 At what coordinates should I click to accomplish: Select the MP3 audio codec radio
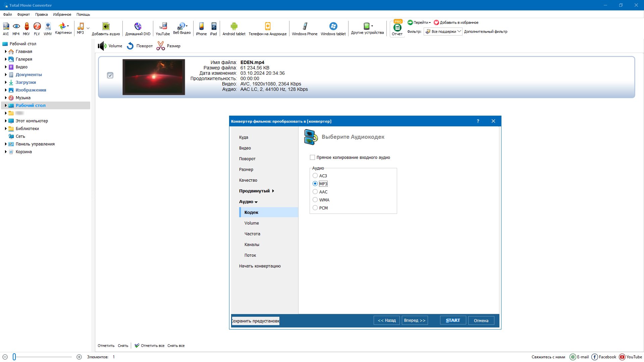click(x=315, y=184)
